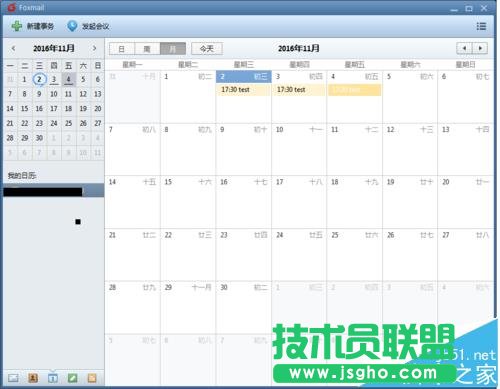Select day 15 in mini calendar
Screen dimensions: 500x389
(25, 109)
